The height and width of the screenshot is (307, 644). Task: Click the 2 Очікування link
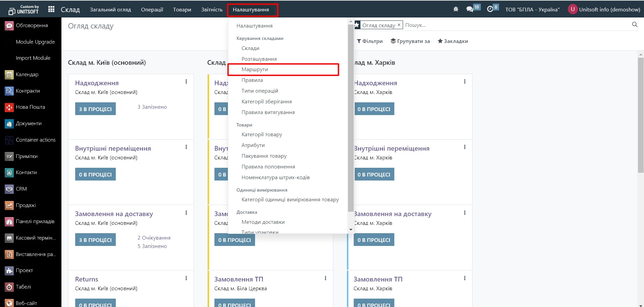(x=154, y=238)
